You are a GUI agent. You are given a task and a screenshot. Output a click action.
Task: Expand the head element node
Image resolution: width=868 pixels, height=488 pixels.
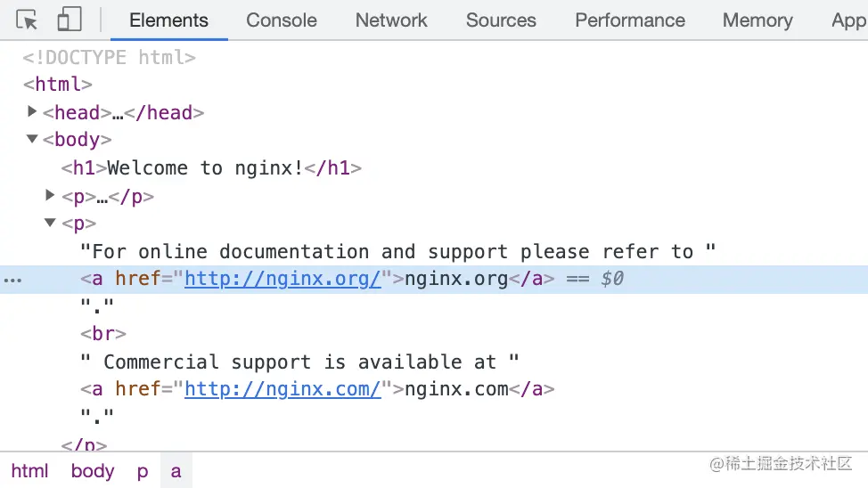tap(33, 112)
